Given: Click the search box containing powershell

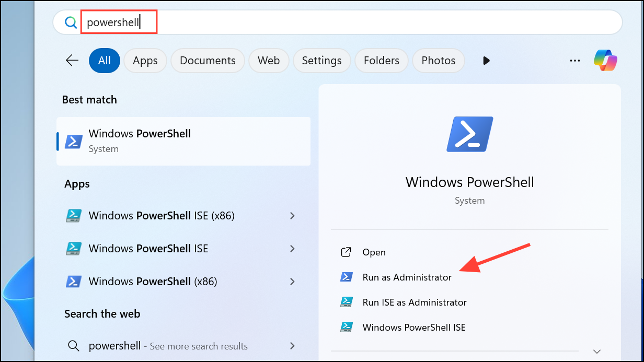Looking at the screenshot, I should (x=337, y=22).
